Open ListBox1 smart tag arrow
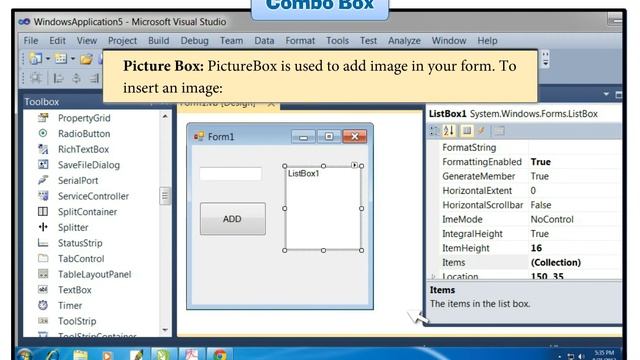This screenshot has height=360, width=640. point(354,165)
